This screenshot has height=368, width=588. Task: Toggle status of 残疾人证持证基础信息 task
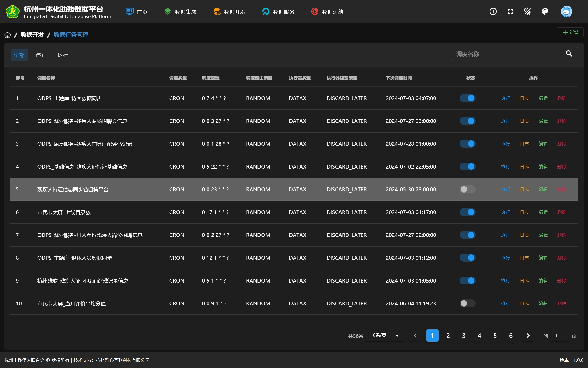click(x=468, y=167)
